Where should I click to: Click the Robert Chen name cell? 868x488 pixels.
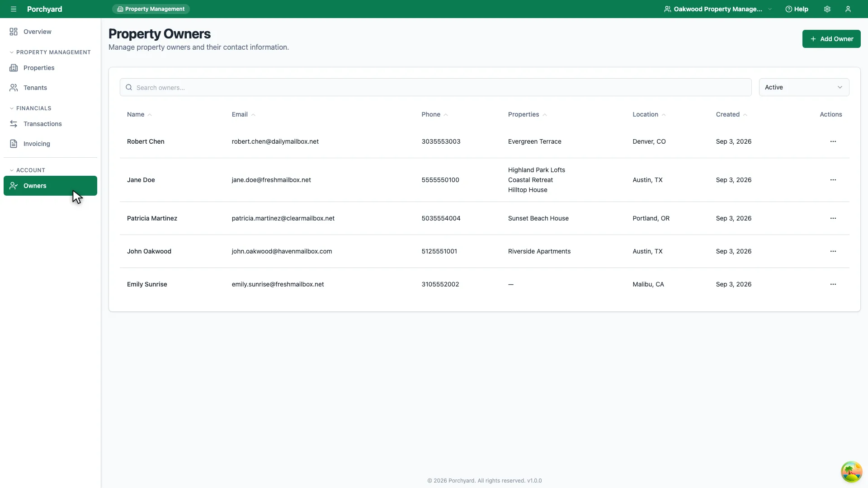(x=146, y=141)
